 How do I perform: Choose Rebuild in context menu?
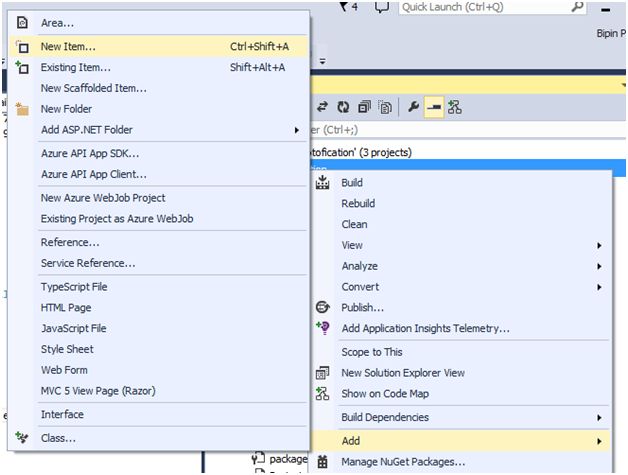click(461, 203)
